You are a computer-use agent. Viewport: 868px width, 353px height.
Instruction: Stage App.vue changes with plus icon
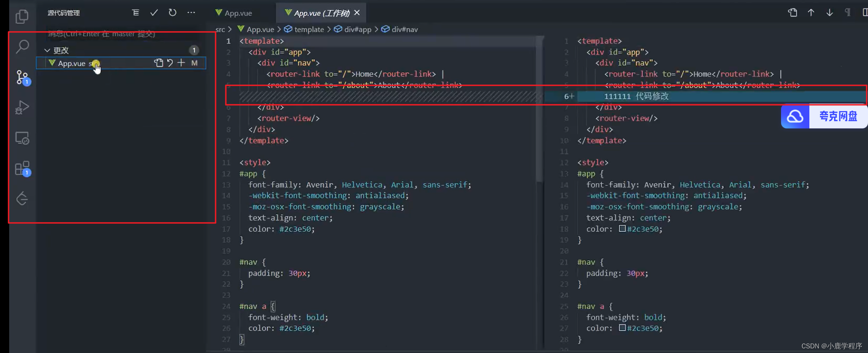point(181,63)
